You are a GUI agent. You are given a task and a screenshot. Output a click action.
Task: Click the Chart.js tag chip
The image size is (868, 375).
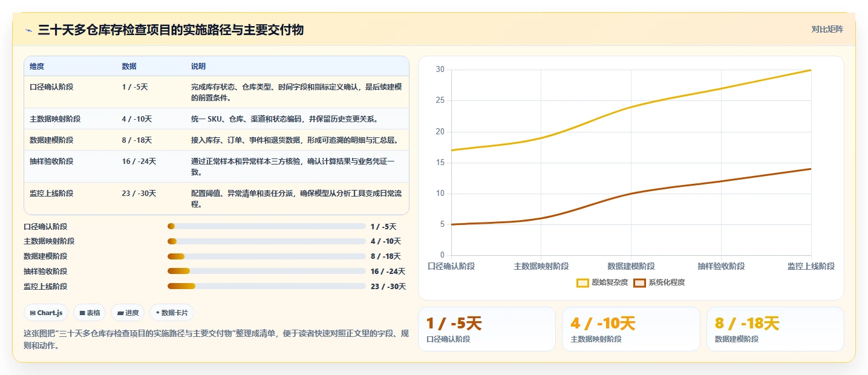47,313
